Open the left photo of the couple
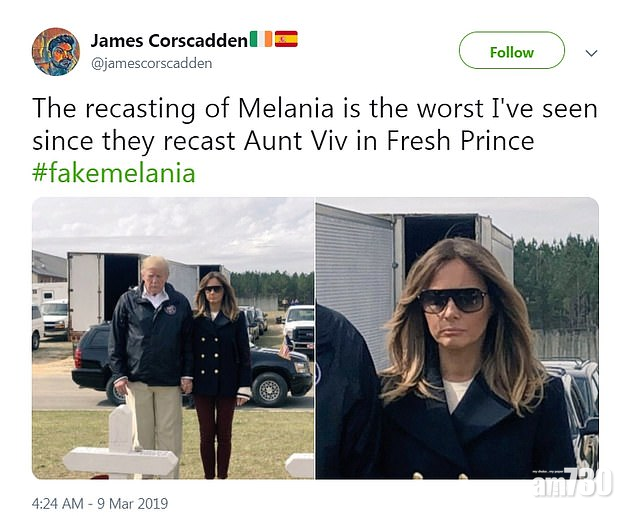Screen dimensions: 634x516 (172, 338)
